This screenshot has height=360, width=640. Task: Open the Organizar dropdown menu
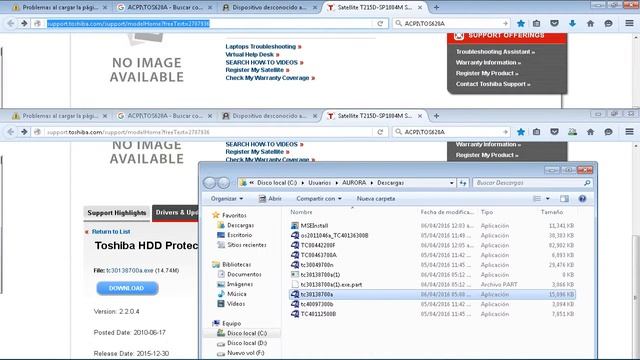point(227,199)
